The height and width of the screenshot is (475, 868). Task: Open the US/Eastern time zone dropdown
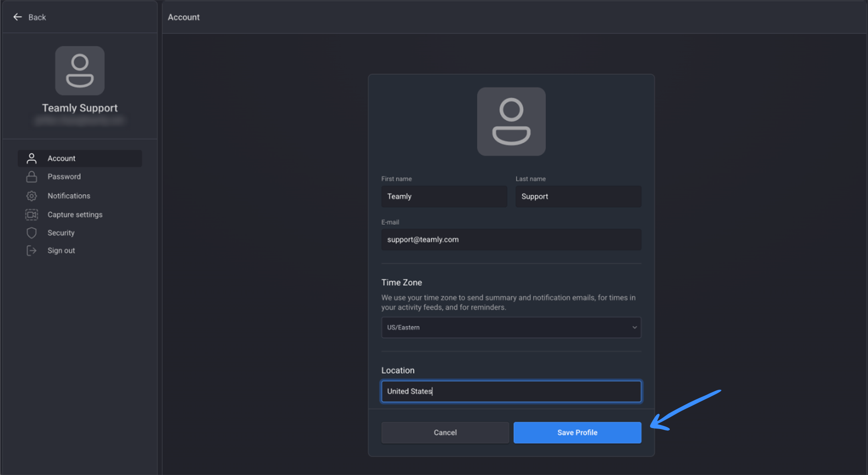[511, 327]
